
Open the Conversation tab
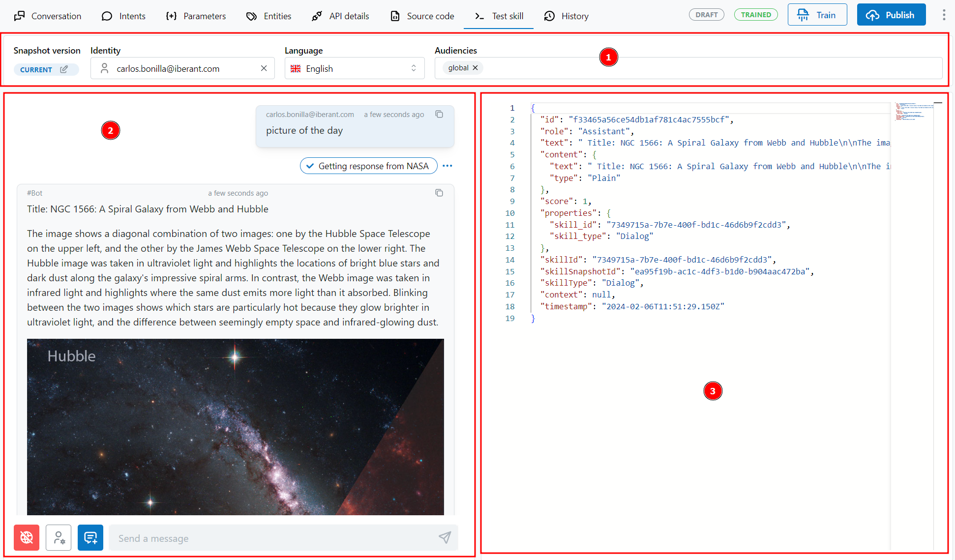coord(48,16)
